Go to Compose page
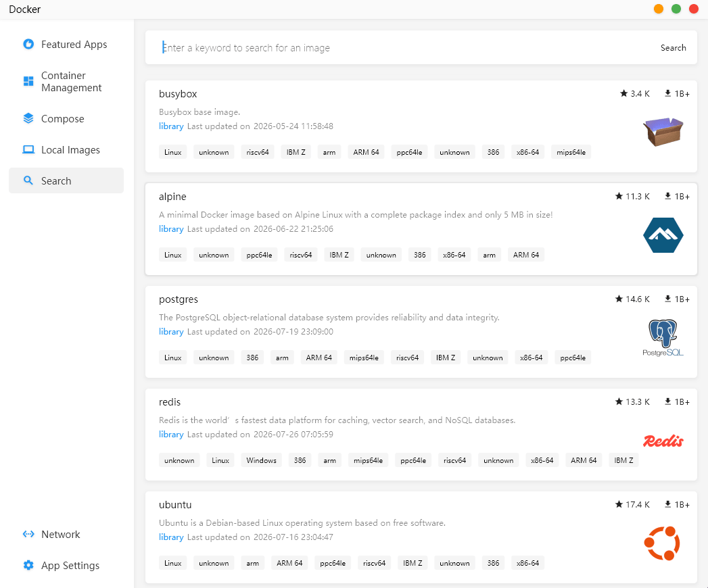The width and height of the screenshot is (708, 588). [x=66, y=119]
